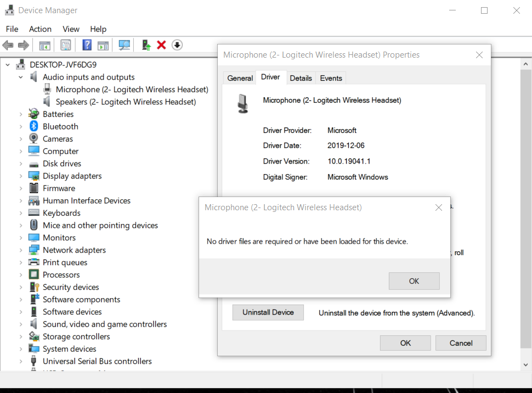
Task: Select Speakers (2- Logitech Wireless Headset) tree item
Action: click(x=126, y=102)
